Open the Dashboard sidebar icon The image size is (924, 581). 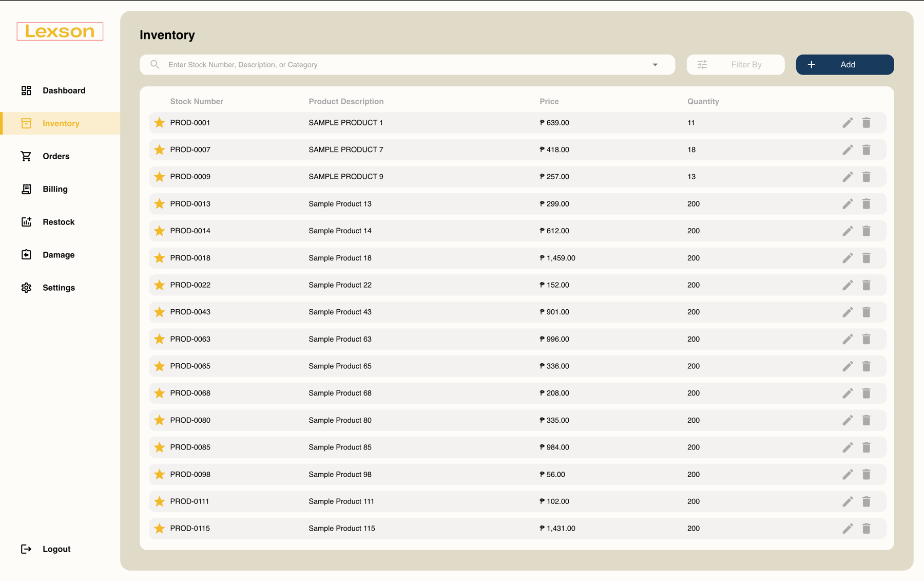[x=26, y=90]
